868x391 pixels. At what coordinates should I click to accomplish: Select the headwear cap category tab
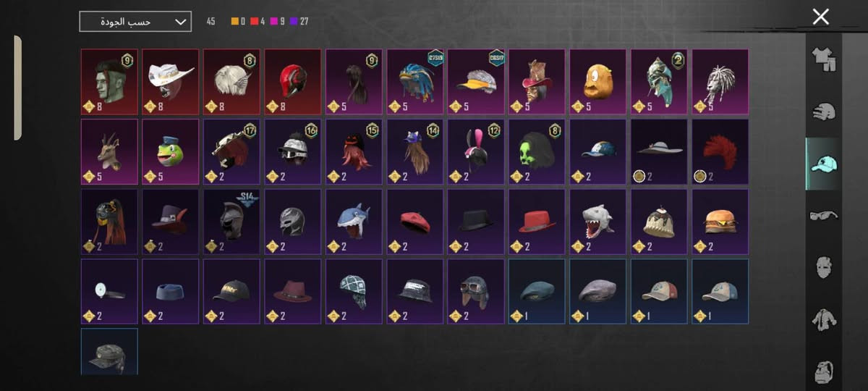coord(823,164)
